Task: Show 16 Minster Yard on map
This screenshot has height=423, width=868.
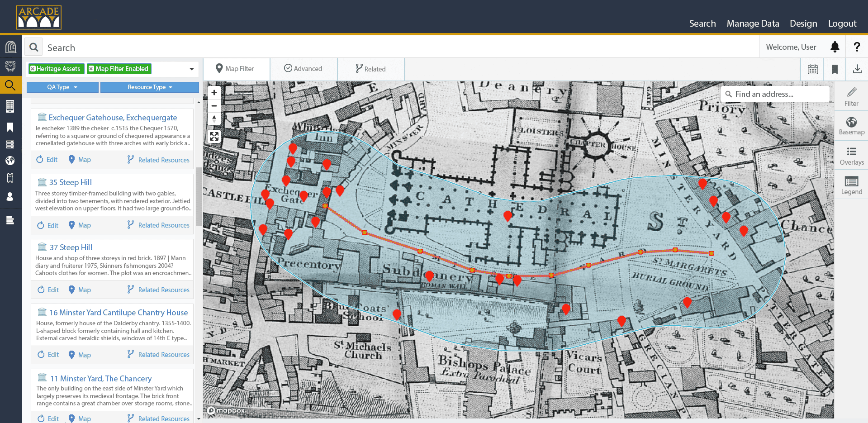Action: (x=80, y=355)
